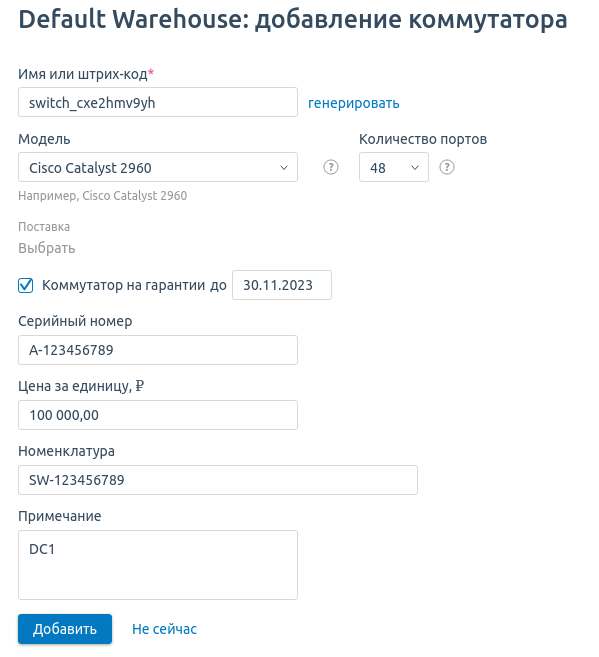Click the Примечание textarea containing DC1
The height and width of the screenshot is (657, 599).
click(158, 565)
